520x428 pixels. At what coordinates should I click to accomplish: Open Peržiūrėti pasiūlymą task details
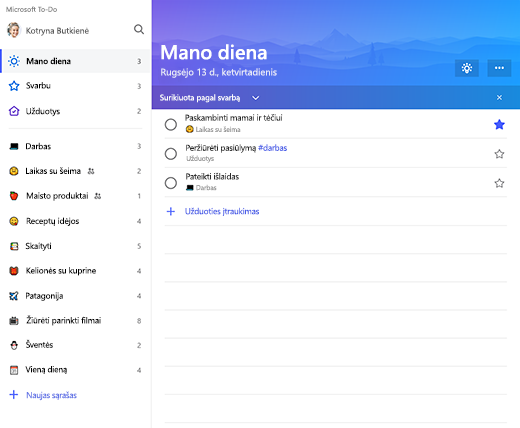point(336,153)
